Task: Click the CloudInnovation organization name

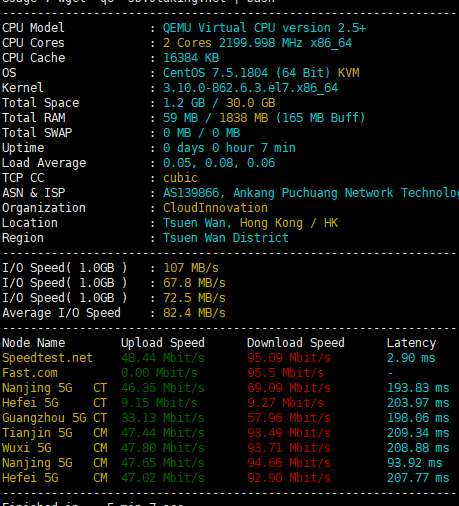Action: click(x=215, y=208)
